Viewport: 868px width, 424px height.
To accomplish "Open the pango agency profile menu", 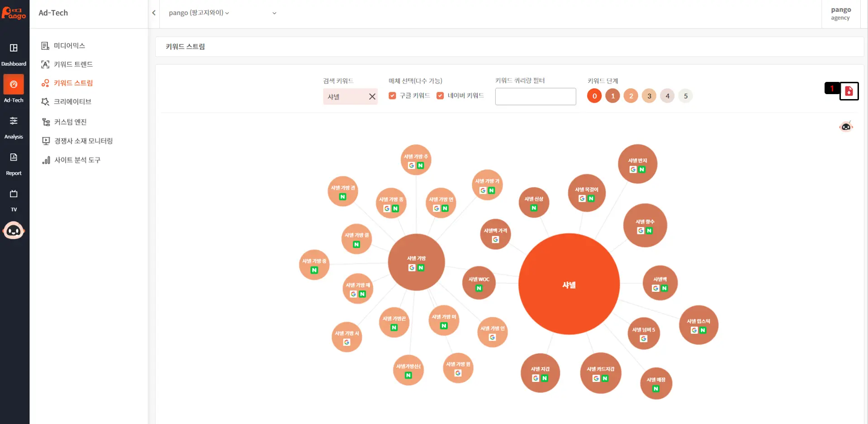I will (x=840, y=14).
